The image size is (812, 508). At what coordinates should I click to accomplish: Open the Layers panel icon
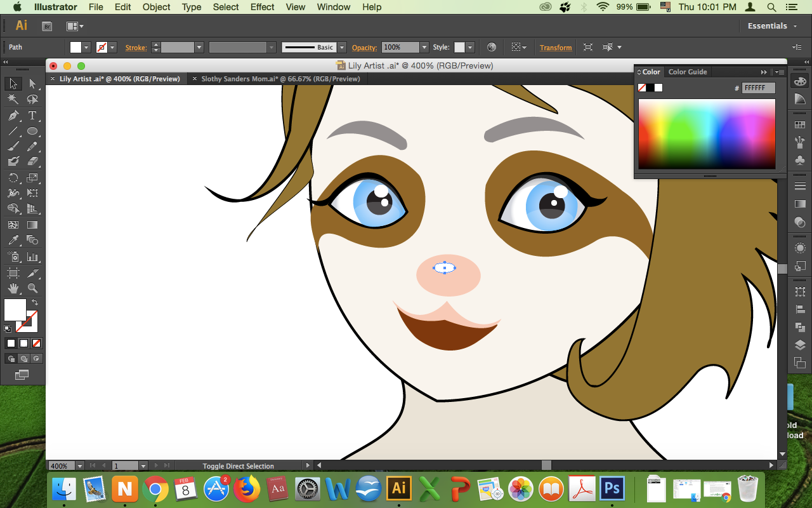799,345
